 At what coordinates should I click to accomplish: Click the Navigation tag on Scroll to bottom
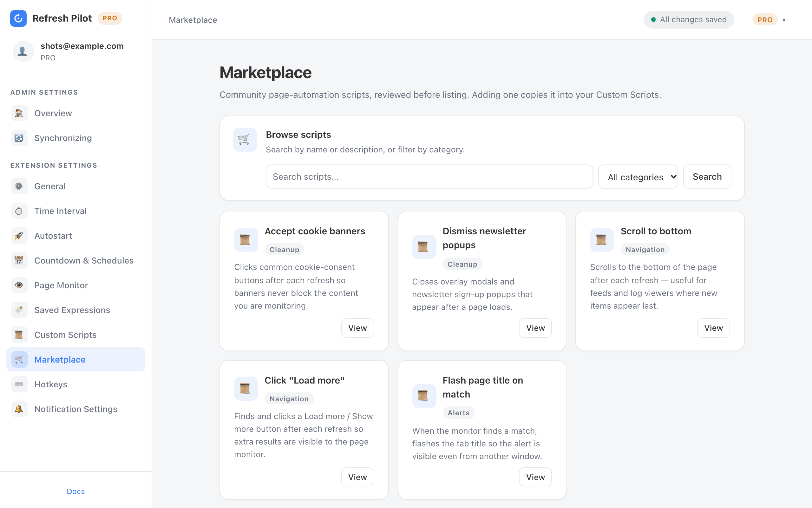click(645, 250)
